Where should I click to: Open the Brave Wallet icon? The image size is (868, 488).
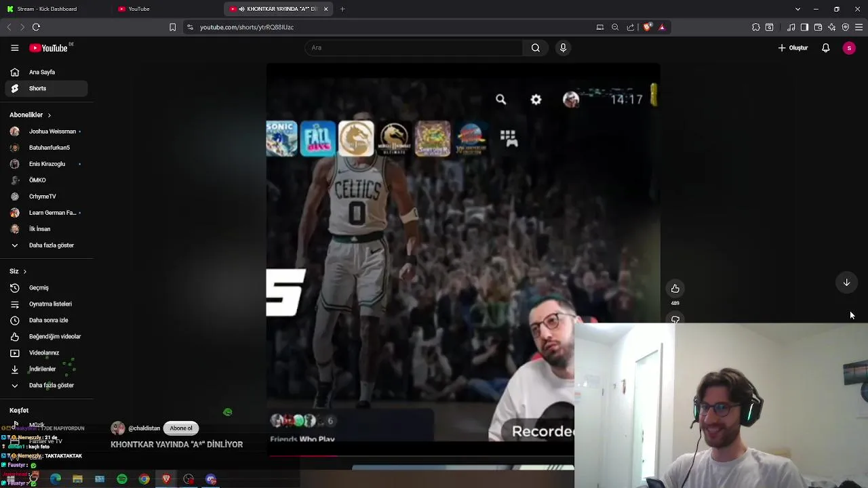pos(818,27)
